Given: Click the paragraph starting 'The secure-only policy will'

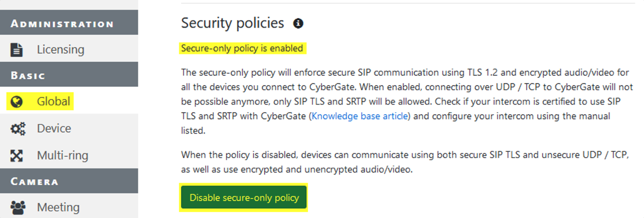Looking at the screenshot, I should click(x=406, y=101).
